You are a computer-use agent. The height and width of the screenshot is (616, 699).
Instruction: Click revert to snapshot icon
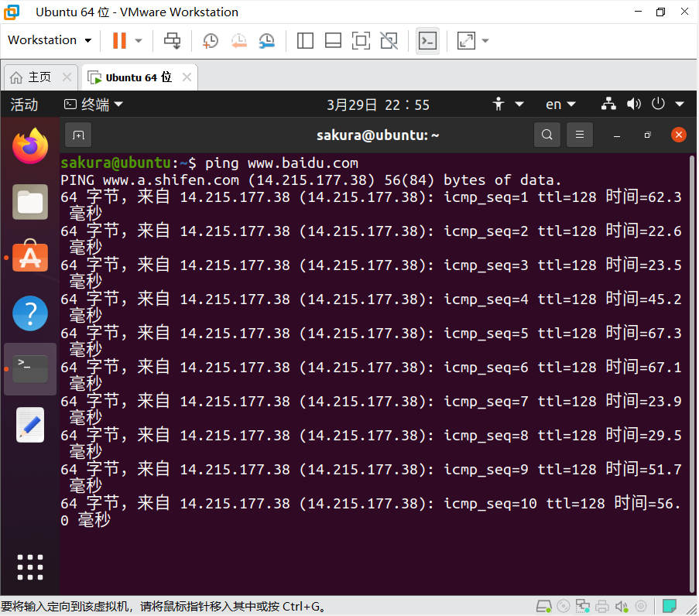pos(238,40)
